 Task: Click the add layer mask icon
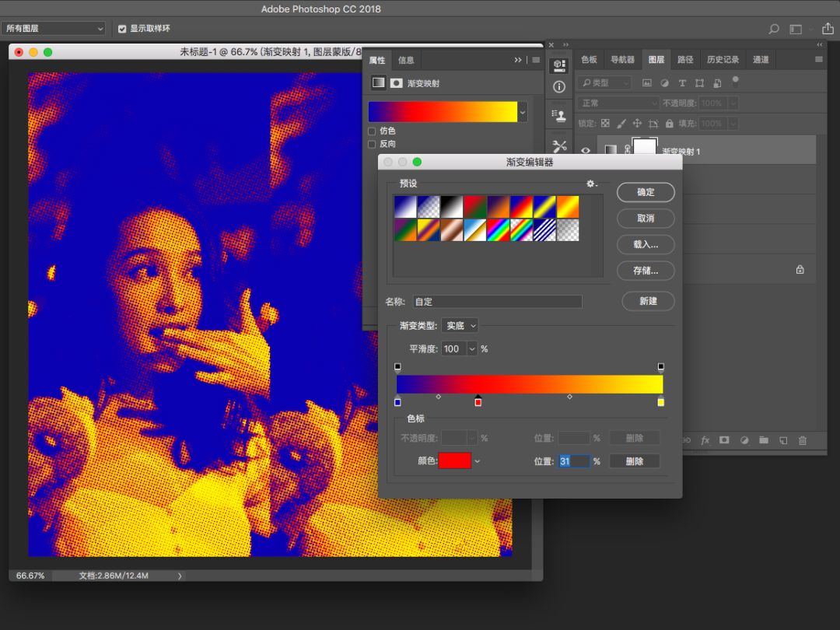point(724,440)
